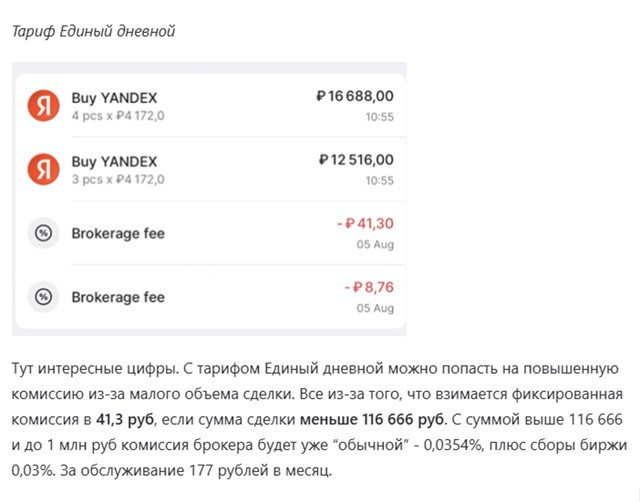
Task: Click the red -₽8,76 fee amount
Action: [369, 287]
